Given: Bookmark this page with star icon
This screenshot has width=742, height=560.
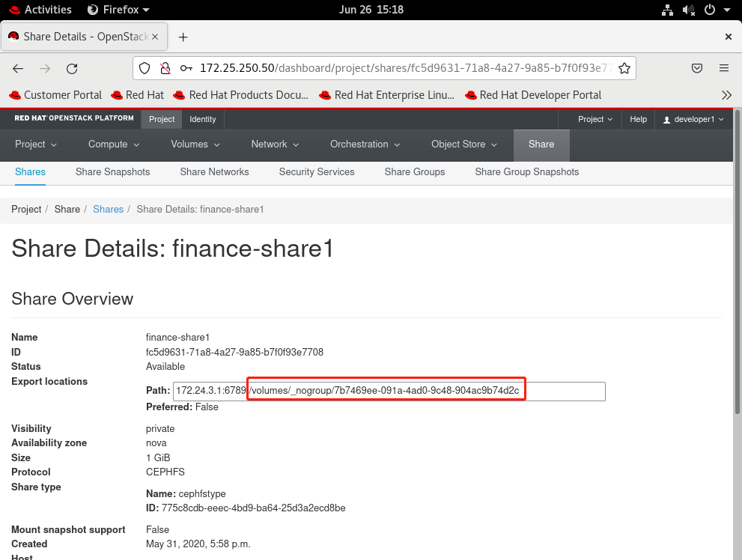Looking at the screenshot, I should click(623, 68).
